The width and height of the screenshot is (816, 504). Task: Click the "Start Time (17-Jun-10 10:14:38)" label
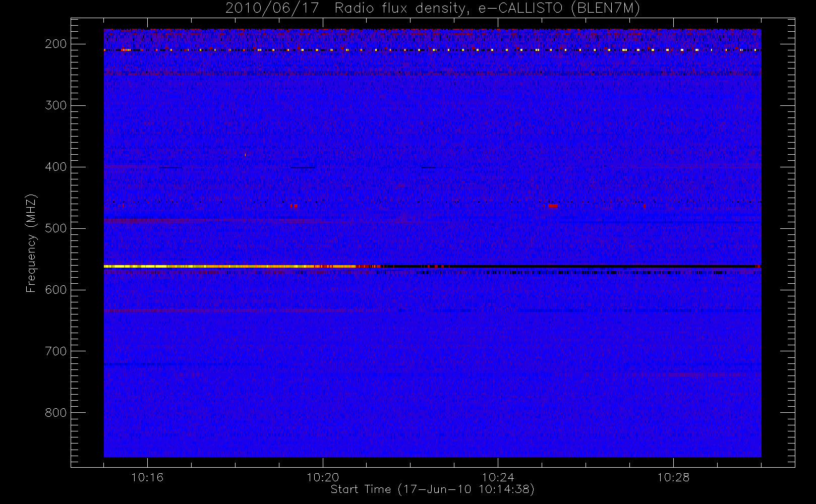[x=432, y=489]
